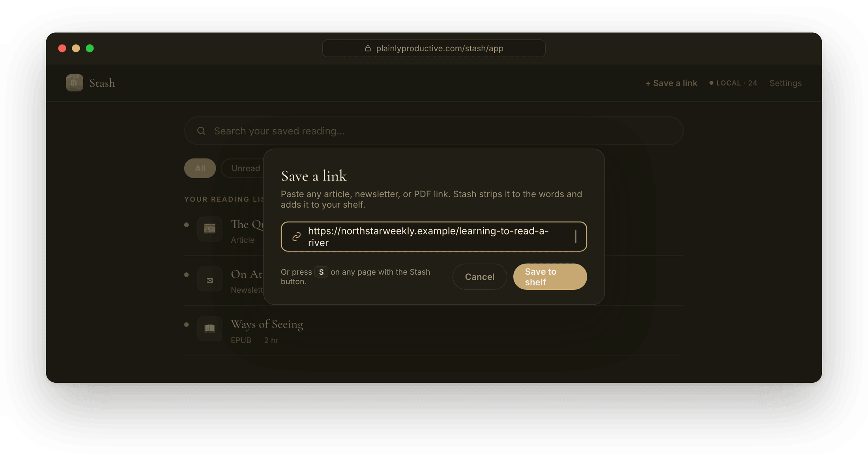Click the chain link icon in URL field
The image size is (868, 460).
[297, 237]
